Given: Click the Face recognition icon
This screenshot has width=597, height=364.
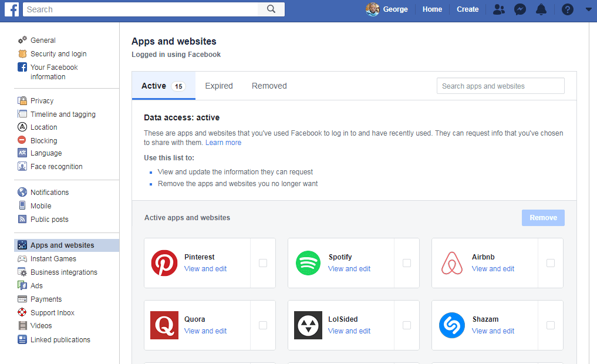Looking at the screenshot, I should (22, 166).
